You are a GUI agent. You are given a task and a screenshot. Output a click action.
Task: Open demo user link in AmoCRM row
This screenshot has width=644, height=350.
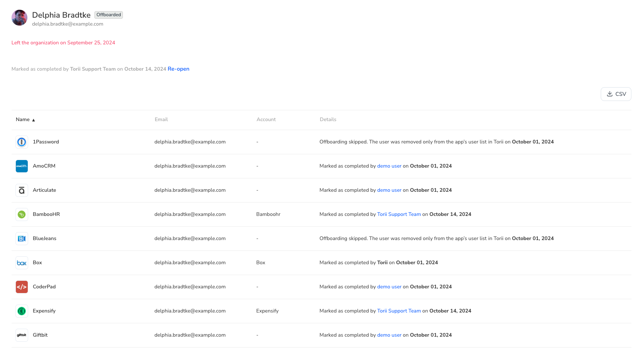pyautogui.click(x=389, y=166)
